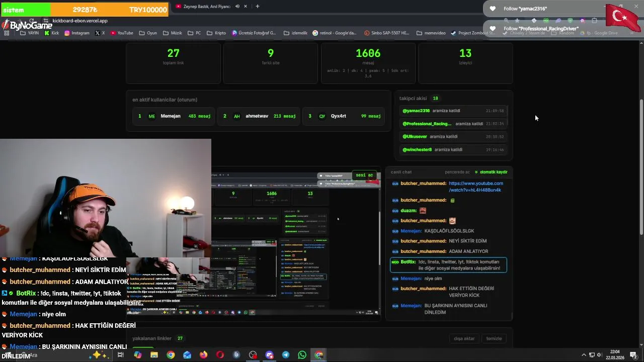Mute the tab's audio speaker icon

tap(237, 7)
